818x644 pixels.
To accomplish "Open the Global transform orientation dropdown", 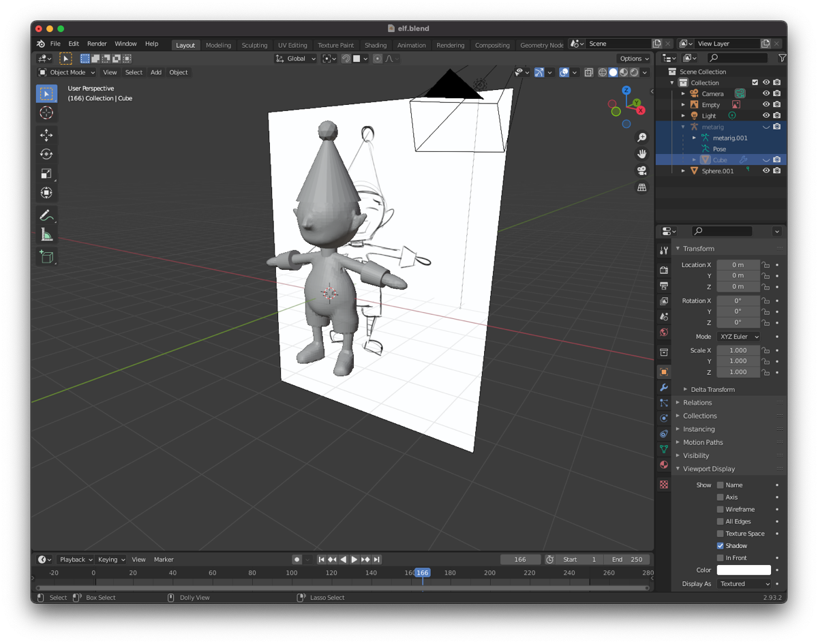I will click(x=295, y=59).
